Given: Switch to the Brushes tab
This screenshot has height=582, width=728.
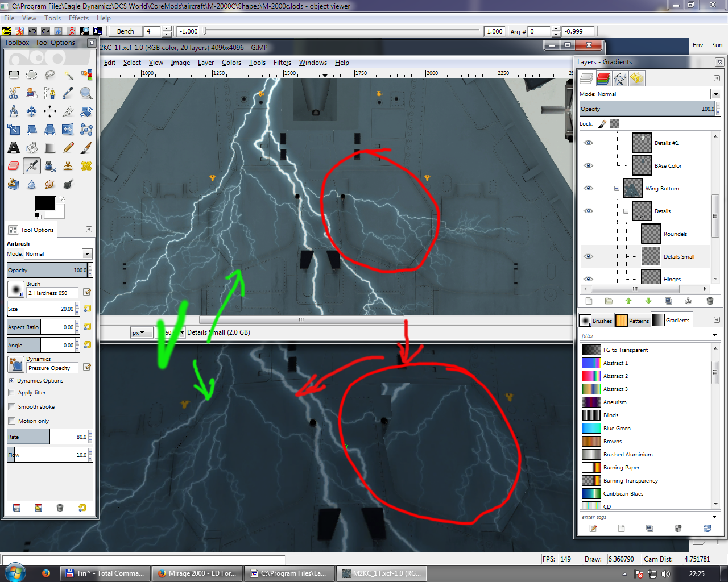Looking at the screenshot, I should [x=596, y=321].
